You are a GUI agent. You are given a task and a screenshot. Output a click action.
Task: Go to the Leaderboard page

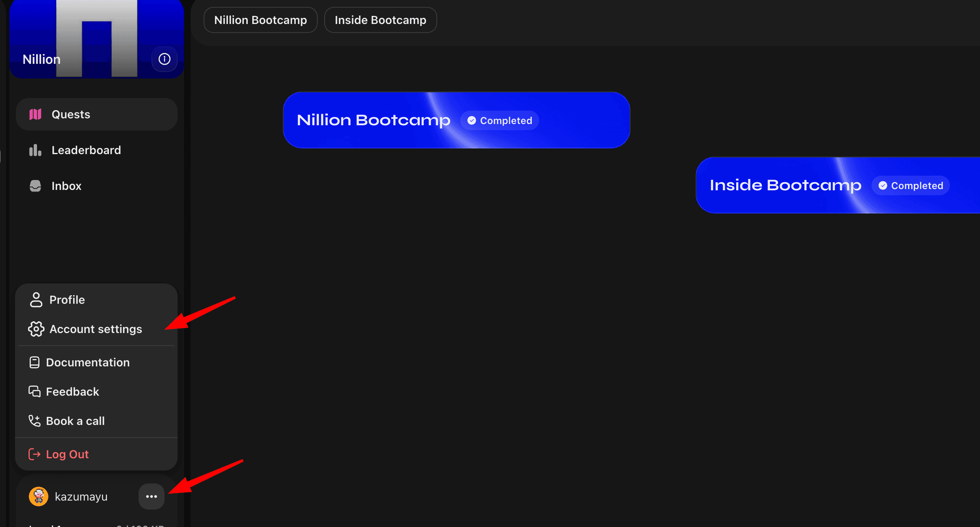97,150
